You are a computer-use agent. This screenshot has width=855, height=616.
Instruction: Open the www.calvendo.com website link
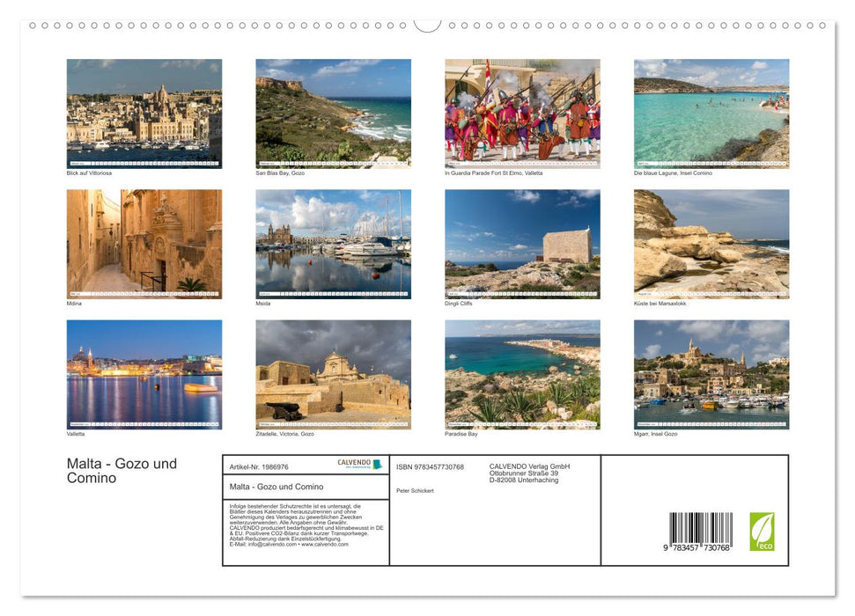pos(327,543)
